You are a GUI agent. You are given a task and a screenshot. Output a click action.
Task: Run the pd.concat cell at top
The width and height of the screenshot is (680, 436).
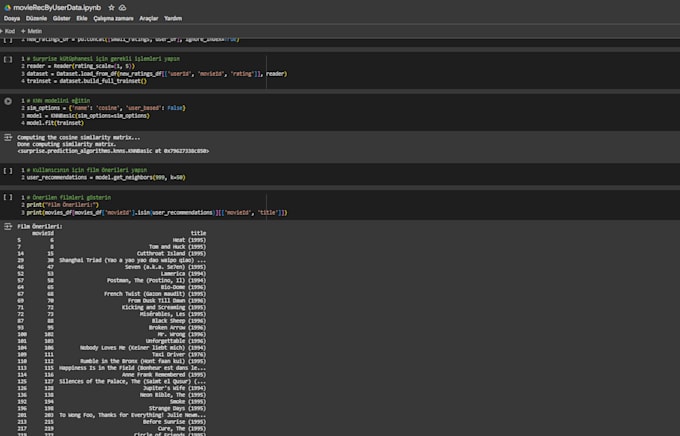coord(8,39)
